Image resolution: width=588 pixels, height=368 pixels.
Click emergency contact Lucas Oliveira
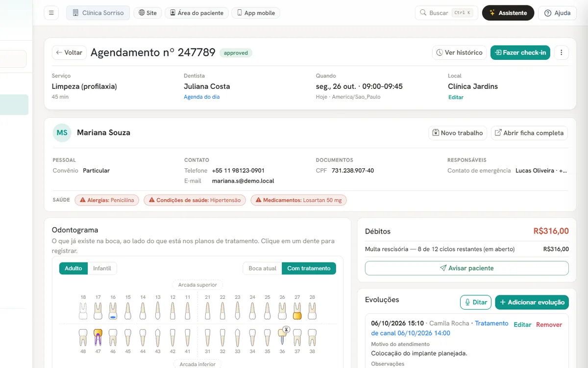(541, 171)
